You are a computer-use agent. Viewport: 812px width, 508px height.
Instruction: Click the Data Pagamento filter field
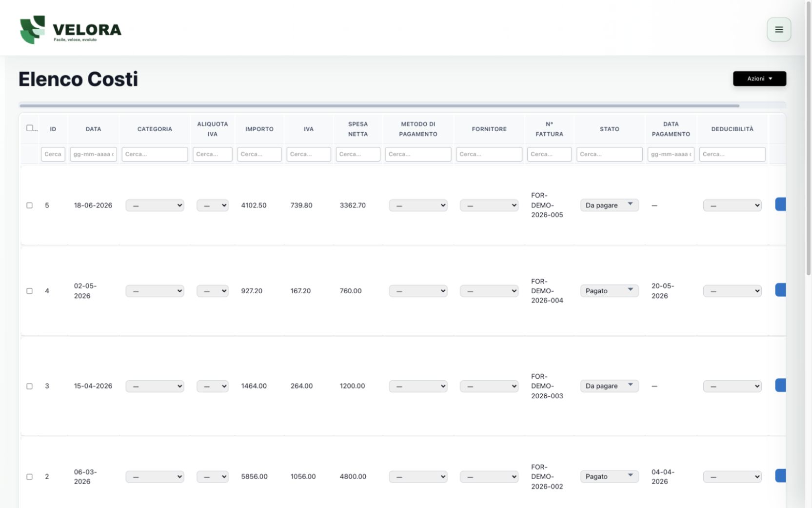671,154
